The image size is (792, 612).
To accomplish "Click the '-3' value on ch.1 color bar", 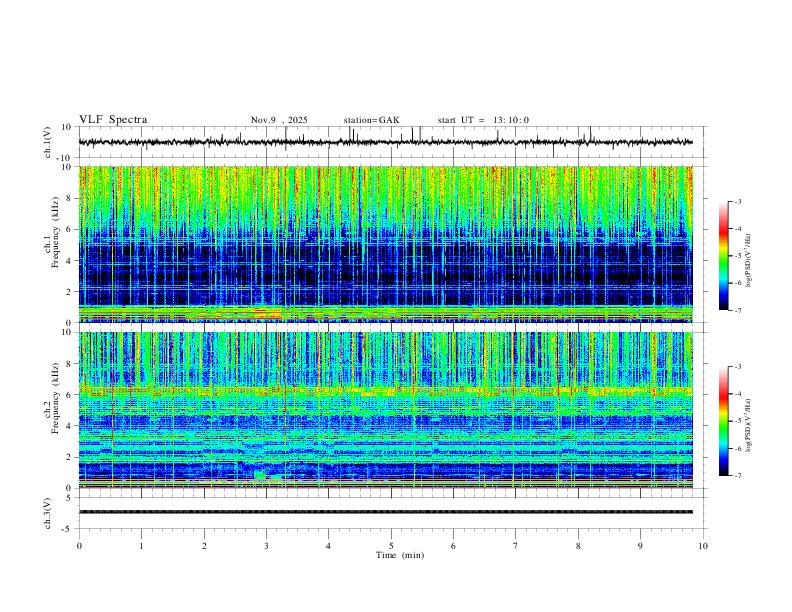I will pyautogui.click(x=737, y=201).
